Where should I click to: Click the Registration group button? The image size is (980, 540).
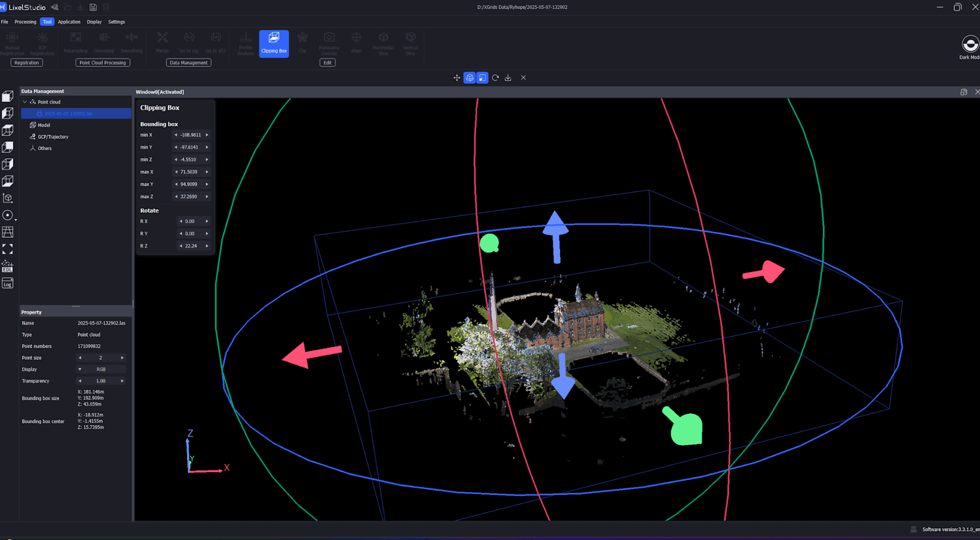[x=27, y=63]
